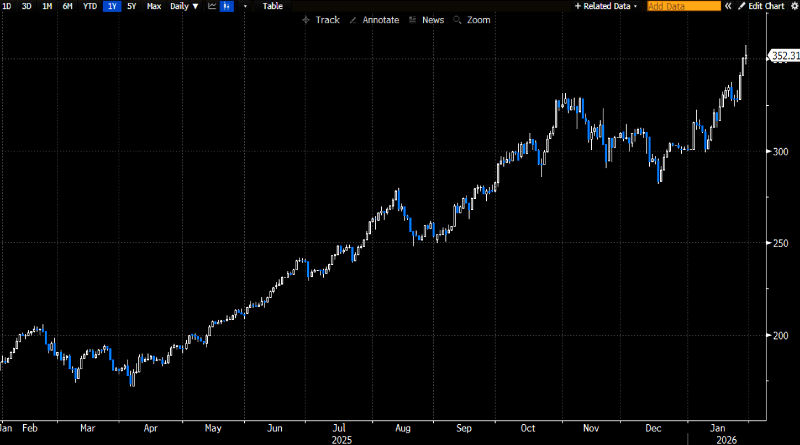
Task: Click the Track crosshair tool
Action: (x=321, y=20)
